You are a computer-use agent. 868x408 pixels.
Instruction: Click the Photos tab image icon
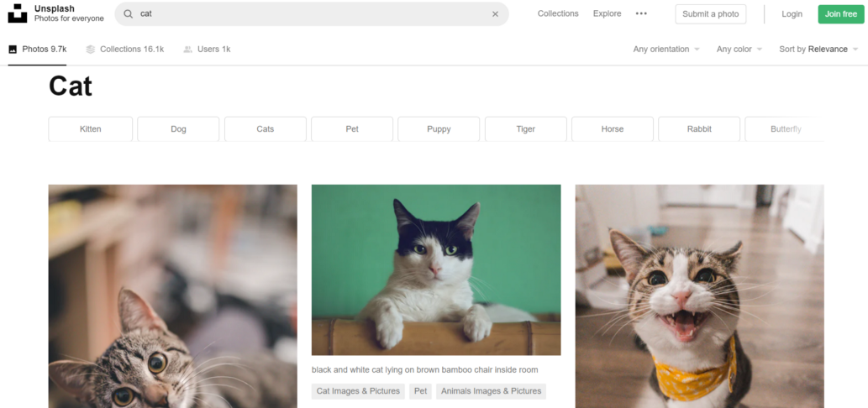click(13, 50)
